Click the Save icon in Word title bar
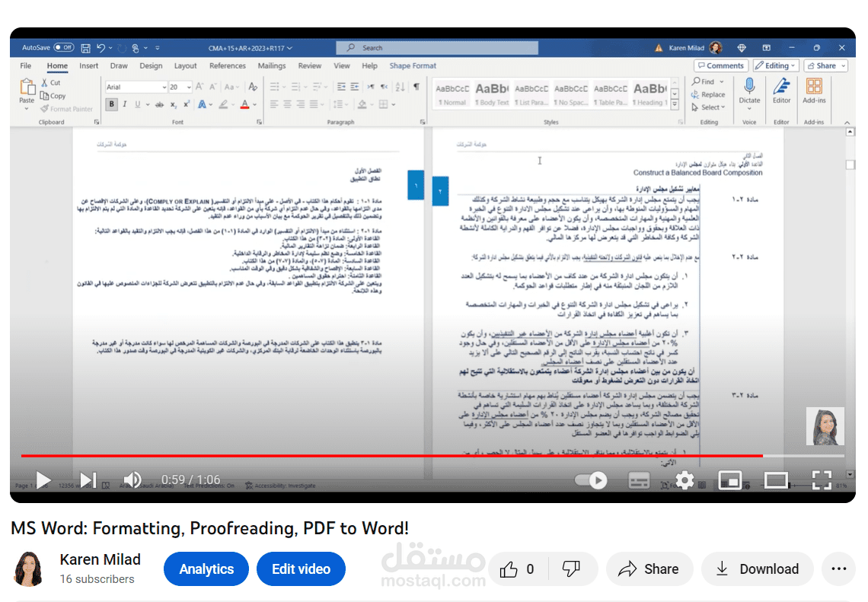The width and height of the screenshot is (868, 602). click(86, 48)
